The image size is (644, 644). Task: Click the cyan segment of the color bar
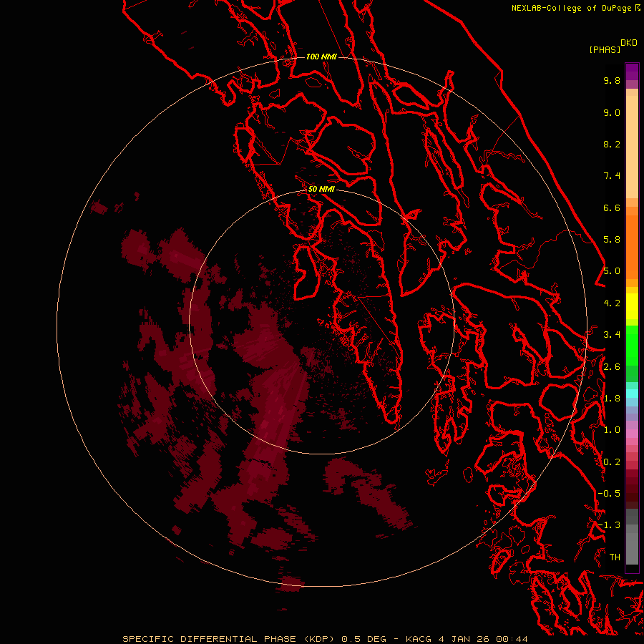click(x=632, y=393)
